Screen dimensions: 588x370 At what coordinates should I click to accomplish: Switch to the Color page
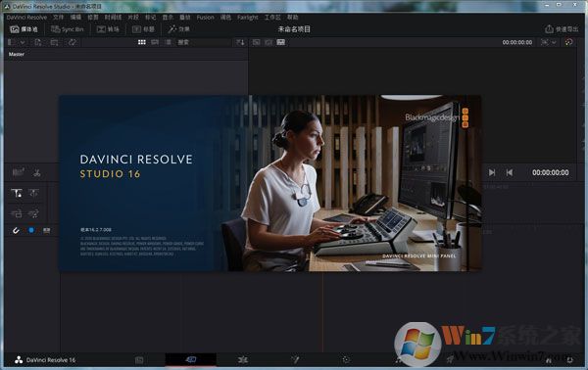click(346, 360)
